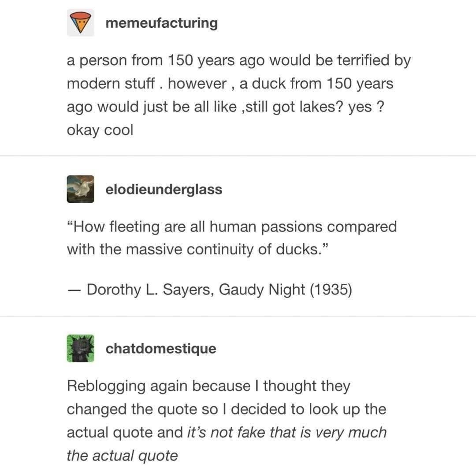This screenshot has width=476, height=476.
Task: Open elodieunderglass's swan painting avatar
Action: pyautogui.click(x=80, y=189)
